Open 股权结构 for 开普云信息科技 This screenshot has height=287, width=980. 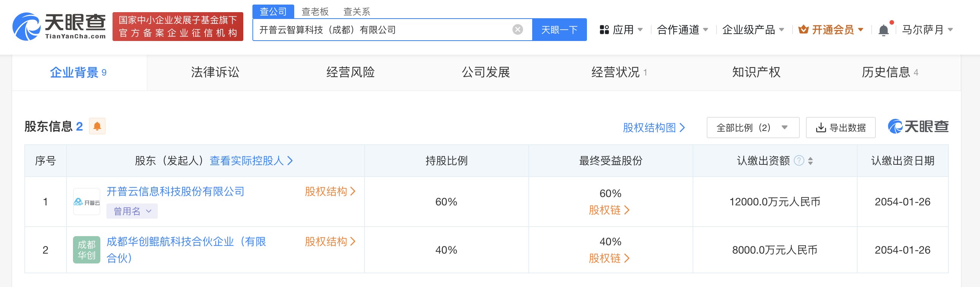330,191
